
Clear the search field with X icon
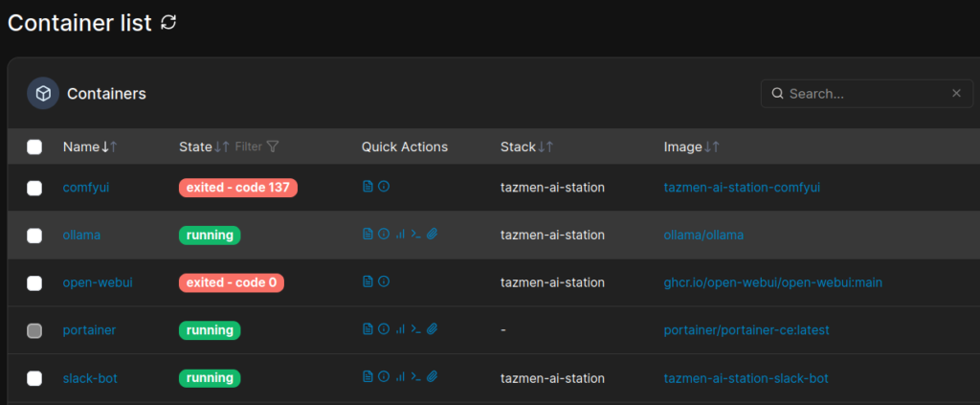tap(955, 94)
